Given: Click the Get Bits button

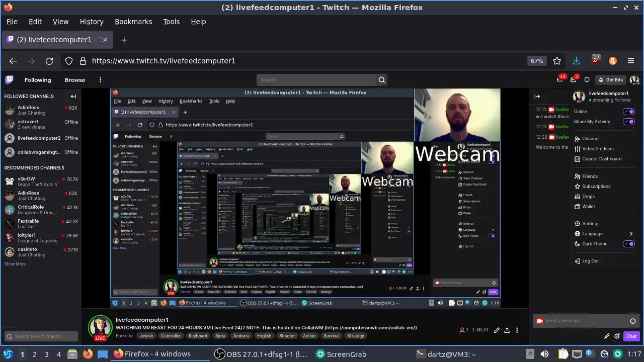Looking at the screenshot, I should click(x=610, y=80).
